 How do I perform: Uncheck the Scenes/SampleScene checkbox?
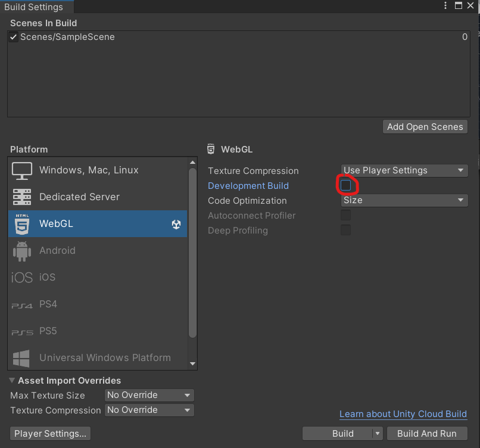(13, 37)
